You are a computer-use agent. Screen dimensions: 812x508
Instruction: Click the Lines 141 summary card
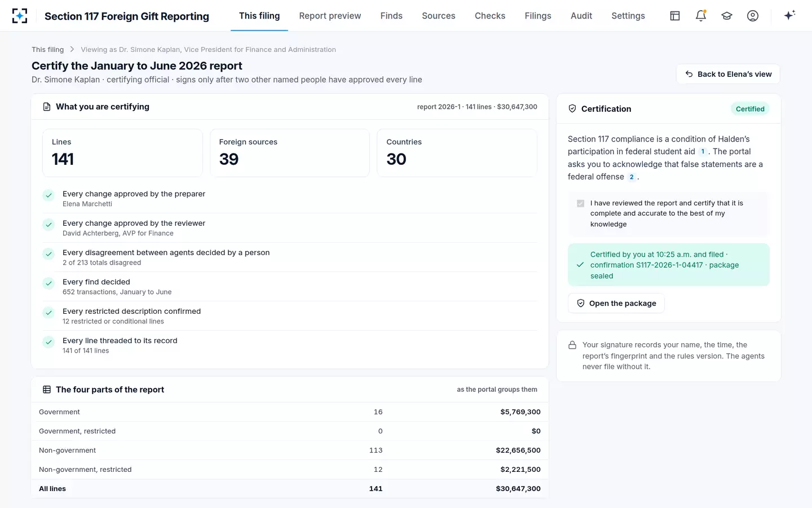(x=122, y=153)
